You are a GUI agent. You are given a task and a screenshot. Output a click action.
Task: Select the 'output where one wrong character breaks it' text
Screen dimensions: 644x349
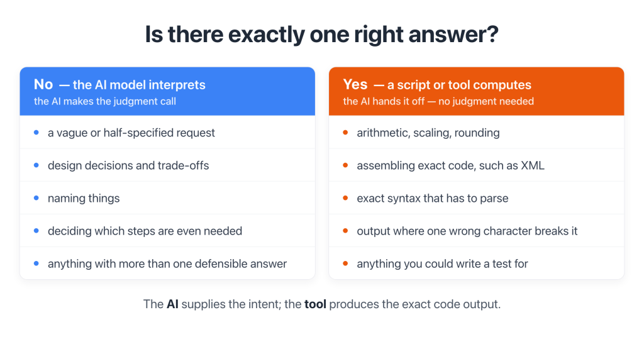pos(467,231)
